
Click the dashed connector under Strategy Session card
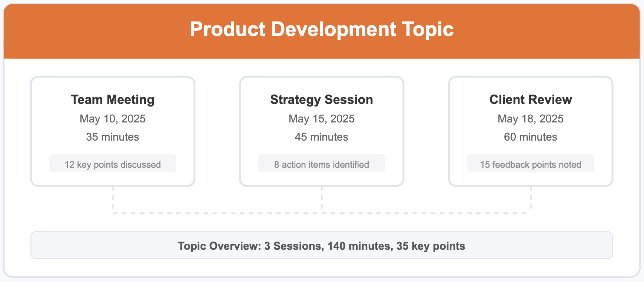(x=322, y=199)
